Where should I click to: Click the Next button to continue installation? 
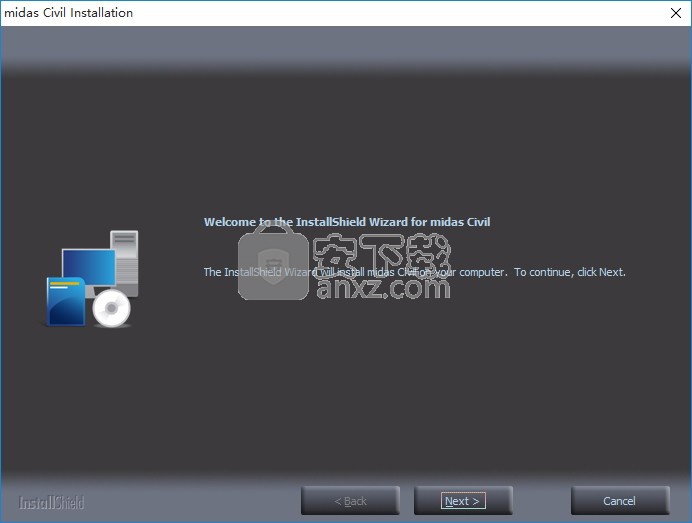[x=463, y=500]
